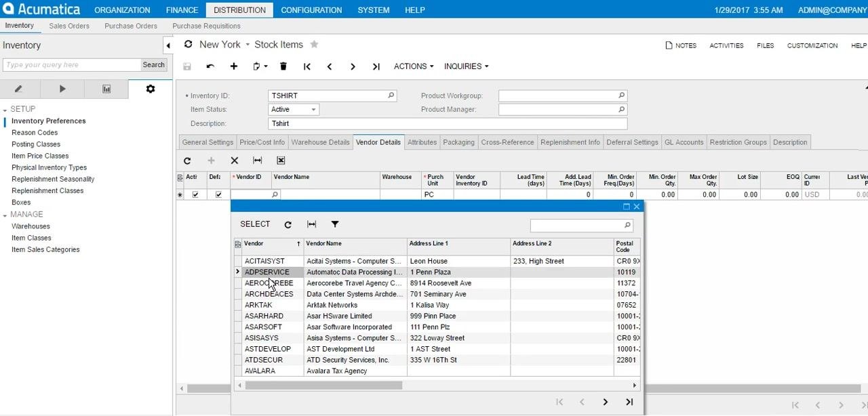Refresh the Vendor Details grid
This screenshot has width=868, height=416.
tap(187, 161)
